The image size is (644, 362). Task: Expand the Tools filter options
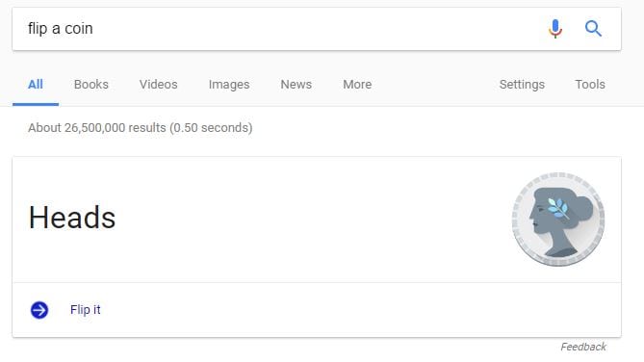(590, 84)
